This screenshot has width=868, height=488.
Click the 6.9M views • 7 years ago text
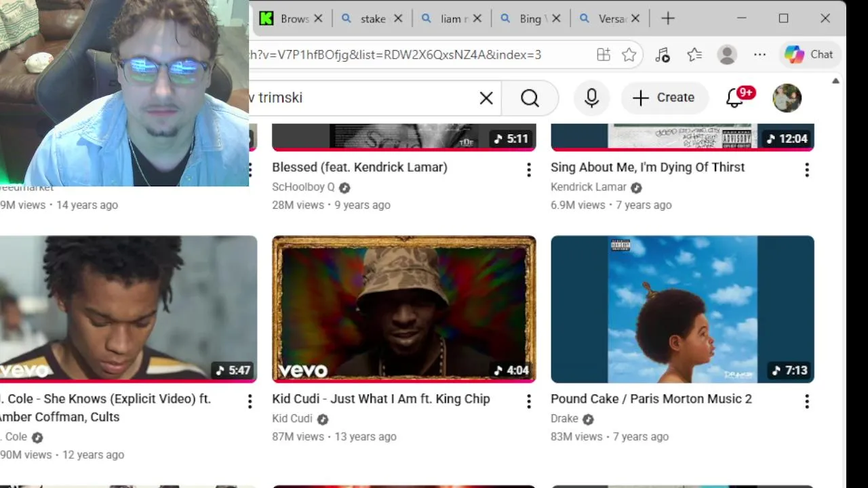pos(611,205)
